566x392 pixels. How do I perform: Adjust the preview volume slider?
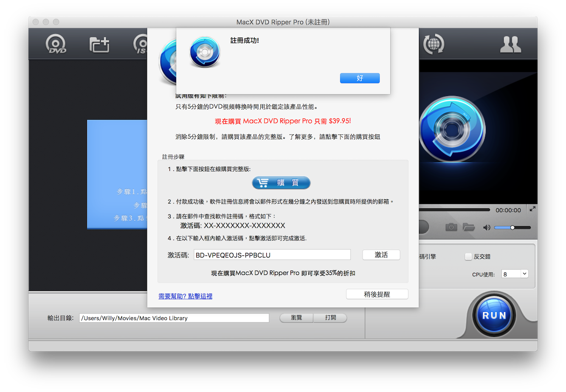512,227
